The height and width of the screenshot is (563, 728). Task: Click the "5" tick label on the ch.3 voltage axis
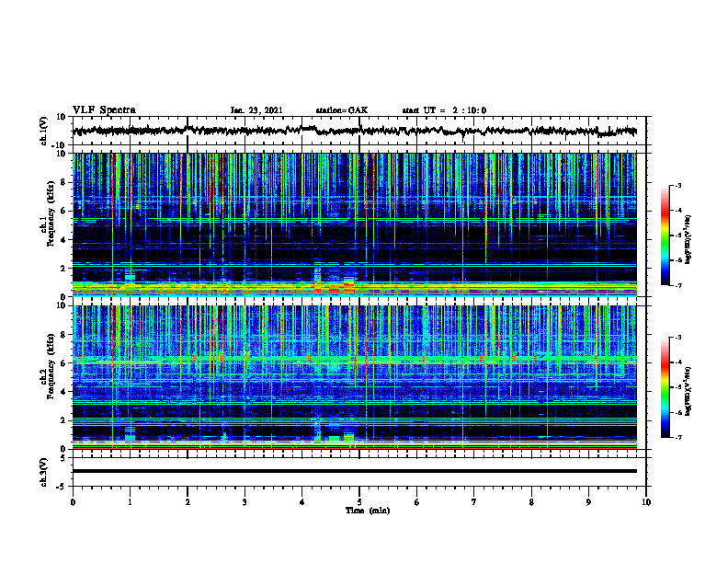[x=63, y=458]
